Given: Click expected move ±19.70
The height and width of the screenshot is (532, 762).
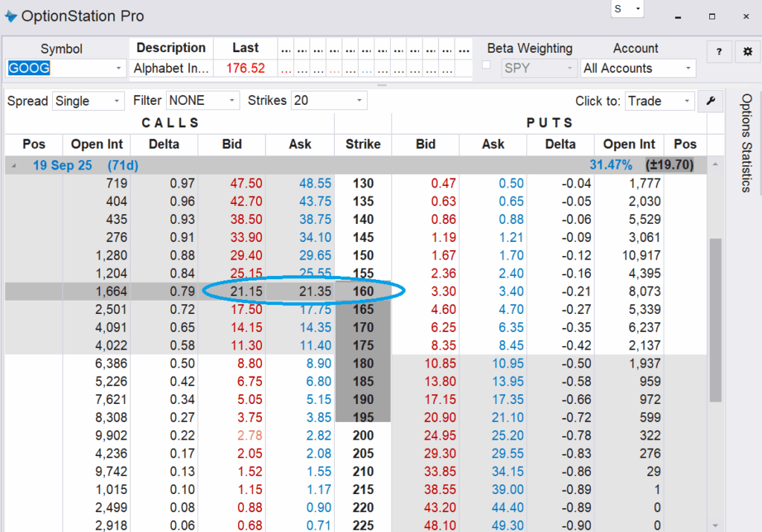Looking at the screenshot, I should pyautogui.click(x=669, y=165).
